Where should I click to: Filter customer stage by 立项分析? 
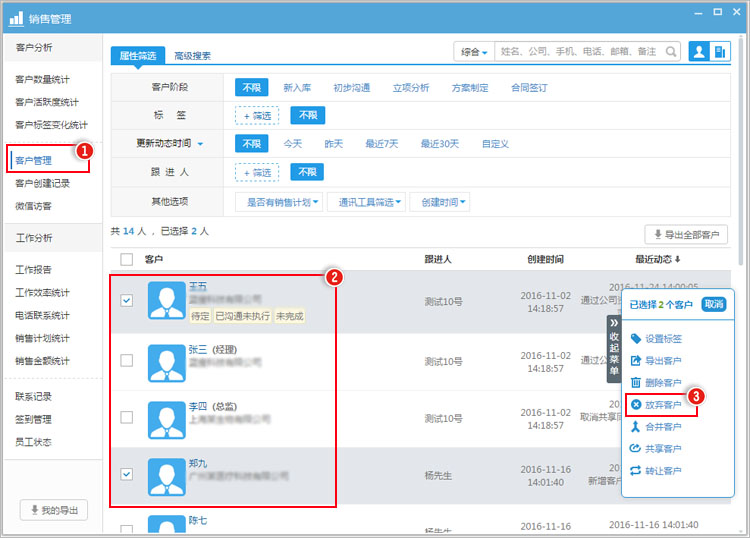point(411,88)
